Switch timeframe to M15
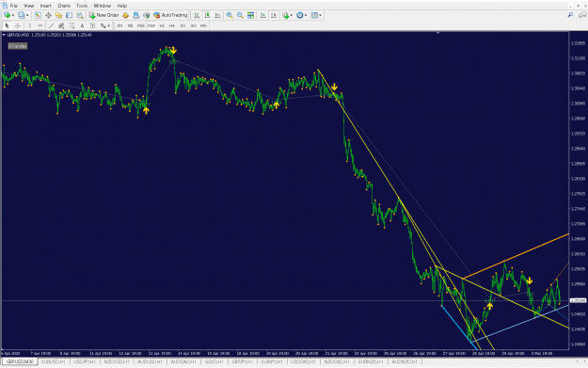The width and height of the screenshot is (588, 368). pyautogui.click(x=140, y=26)
